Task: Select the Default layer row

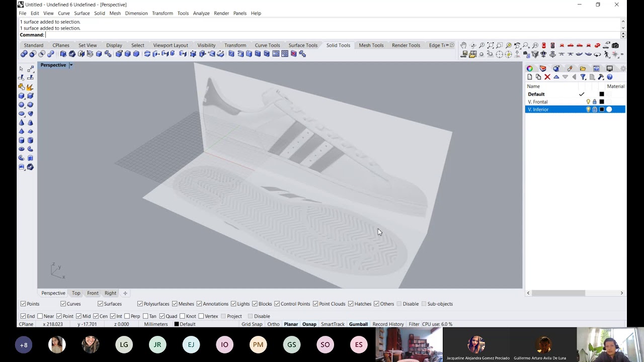Action: (x=575, y=94)
